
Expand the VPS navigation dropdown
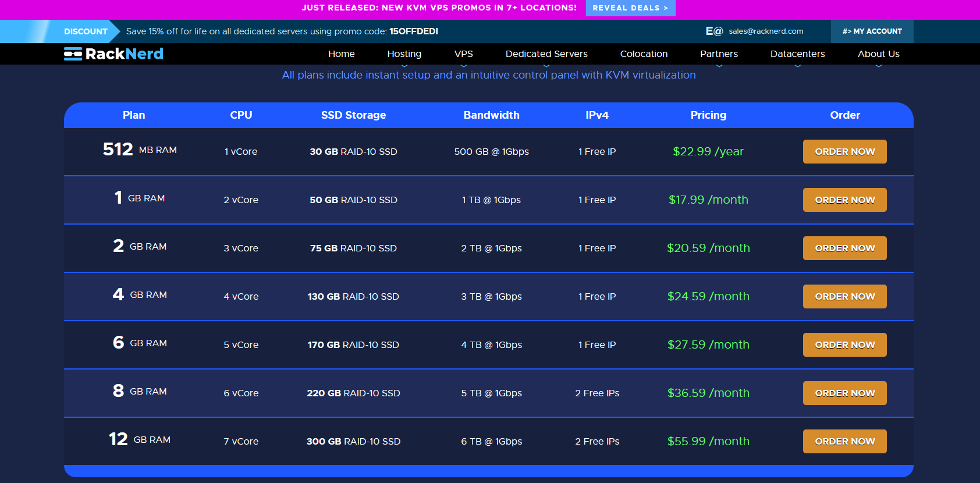coord(464,54)
